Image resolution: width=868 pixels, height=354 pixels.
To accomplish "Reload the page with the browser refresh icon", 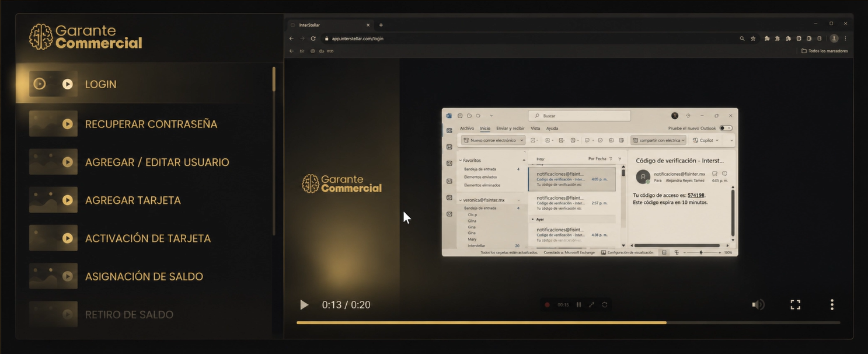I will 313,39.
